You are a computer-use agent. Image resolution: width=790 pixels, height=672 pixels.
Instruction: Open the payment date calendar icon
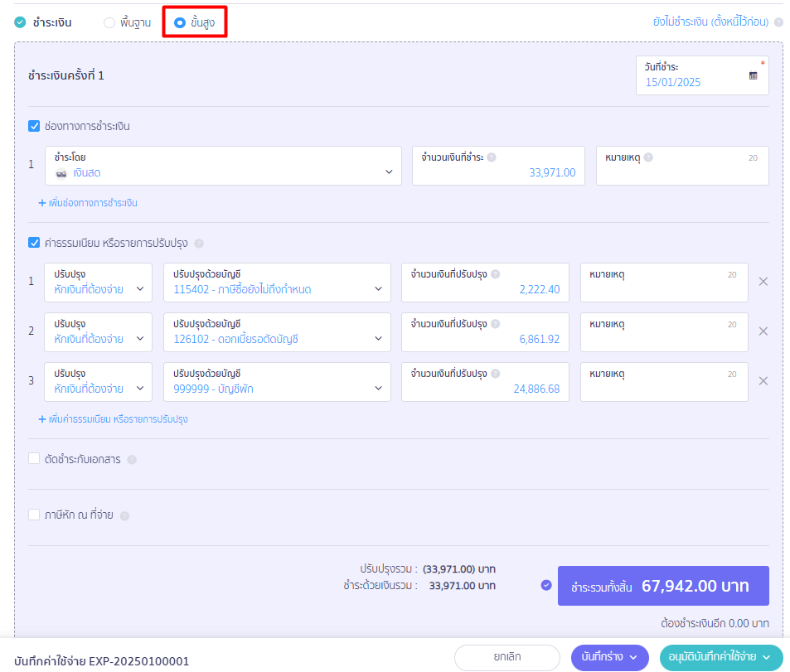click(x=753, y=75)
